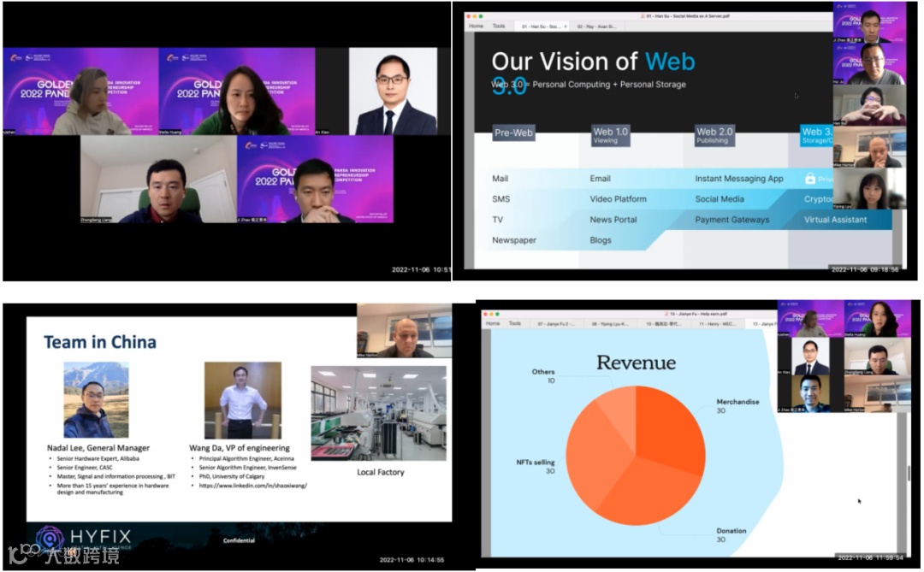Click 'SMS' in the Pre-Web column
924x572 pixels.
[x=500, y=199]
